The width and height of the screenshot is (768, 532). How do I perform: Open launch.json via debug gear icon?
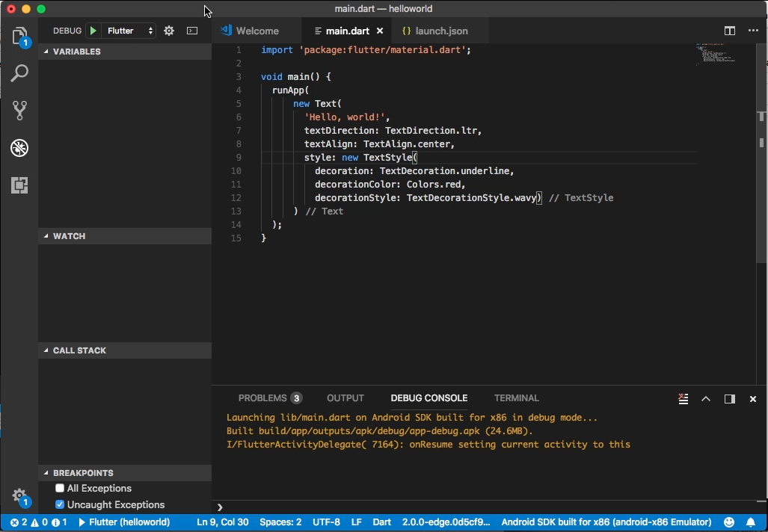[x=169, y=31]
